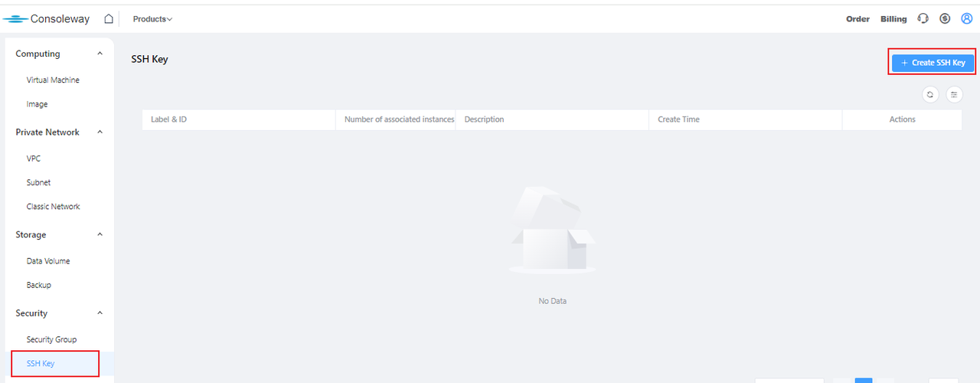Screen dimensions: 980x383
Task: Open the Products dropdown menu
Action: coord(152,19)
